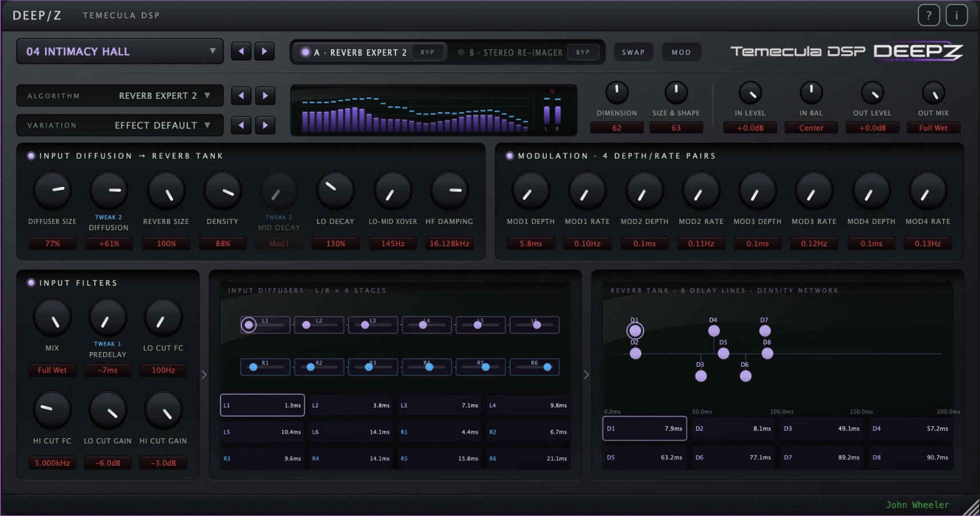Go to previous preset arrow

[241, 51]
